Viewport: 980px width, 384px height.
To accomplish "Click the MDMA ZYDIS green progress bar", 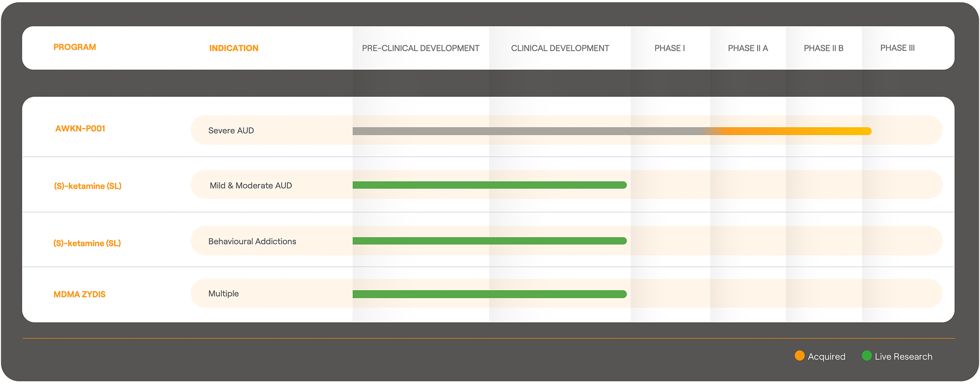I will [x=490, y=294].
